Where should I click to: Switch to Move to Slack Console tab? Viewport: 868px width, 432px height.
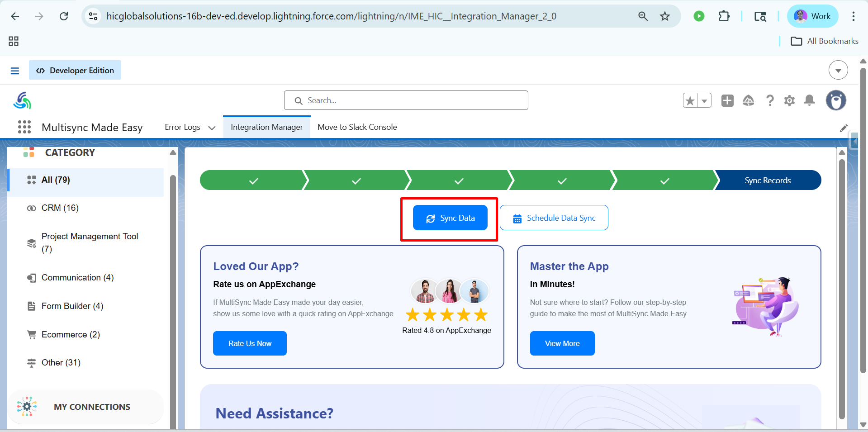(x=357, y=127)
